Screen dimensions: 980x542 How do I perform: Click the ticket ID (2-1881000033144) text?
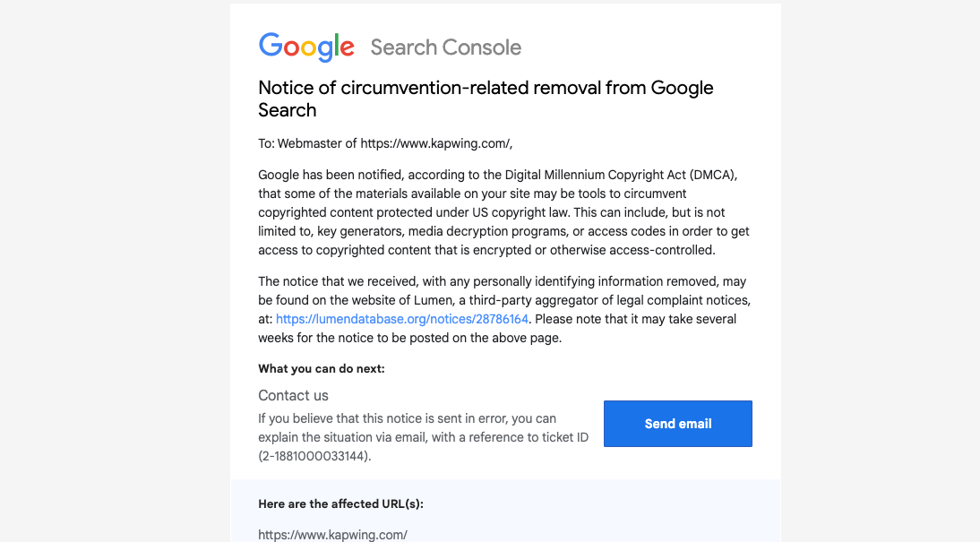[x=314, y=456]
